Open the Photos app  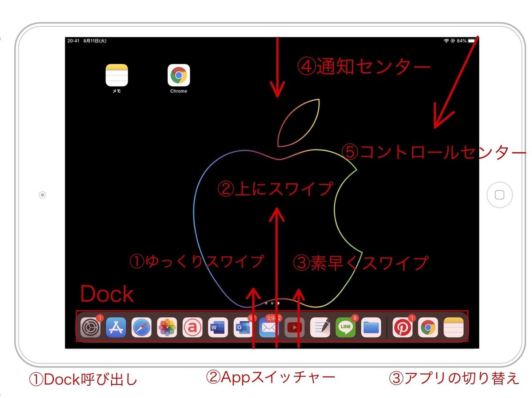[x=167, y=327]
